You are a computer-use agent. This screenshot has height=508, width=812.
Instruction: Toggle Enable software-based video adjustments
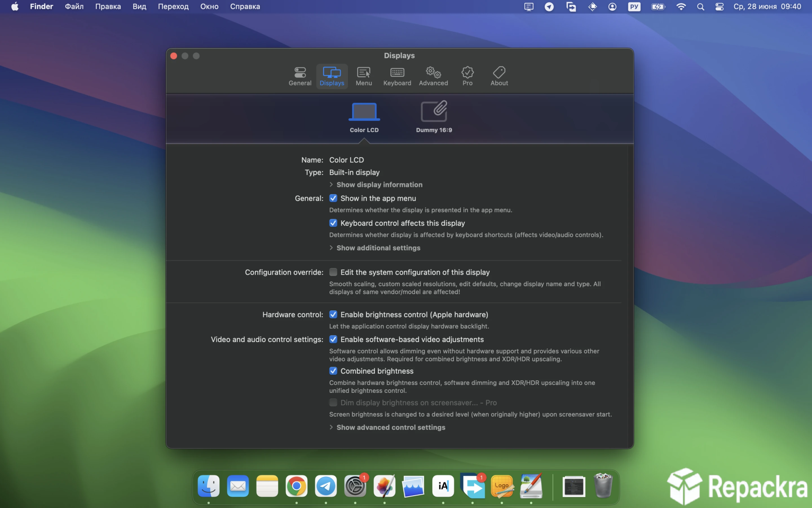[333, 339]
